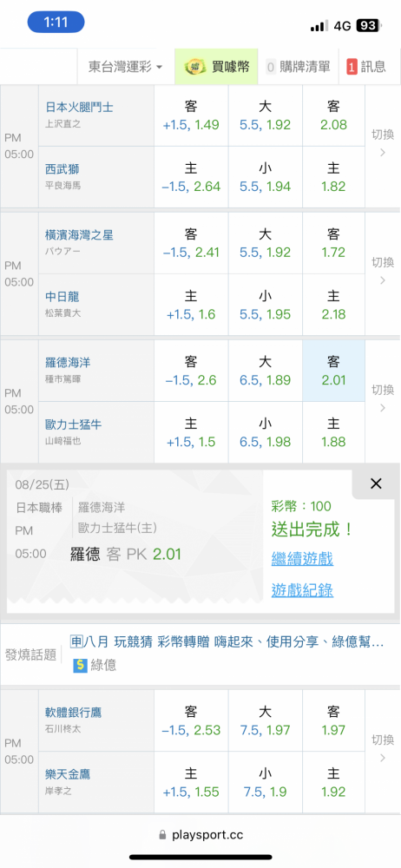Expand 切換 for 橫濱海灣之星 game
The height and width of the screenshot is (868, 401).
tap(383, 271)
